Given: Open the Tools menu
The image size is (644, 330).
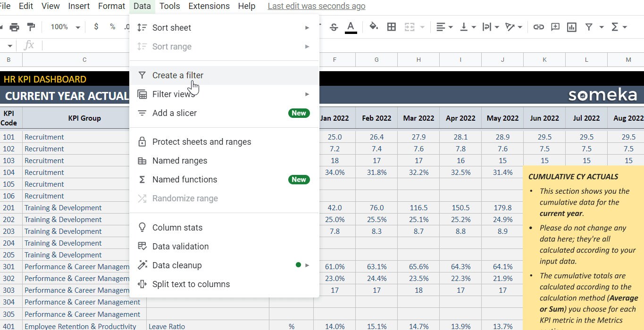Looking at the screenshot, I should [170, 6].
